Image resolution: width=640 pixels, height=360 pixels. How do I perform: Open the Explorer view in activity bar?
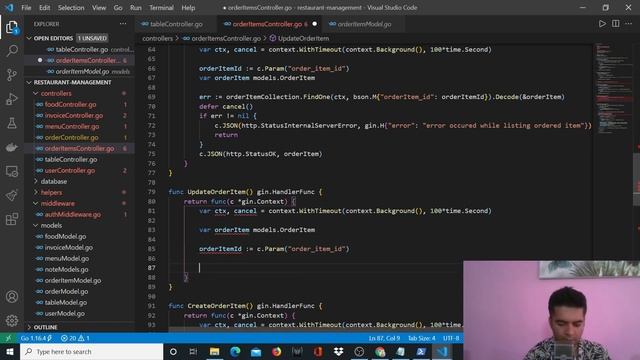pos(12,28)
